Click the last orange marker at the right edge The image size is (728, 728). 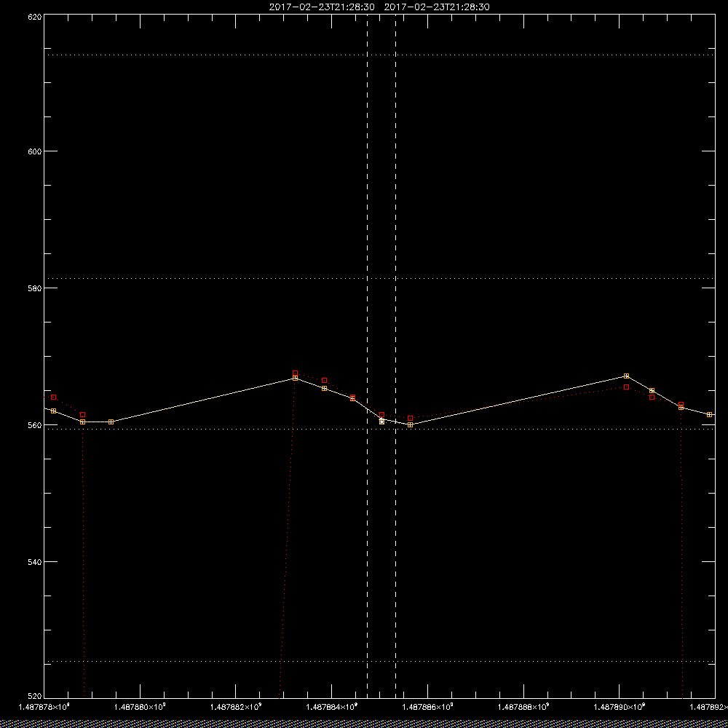(x=709, y=414)
